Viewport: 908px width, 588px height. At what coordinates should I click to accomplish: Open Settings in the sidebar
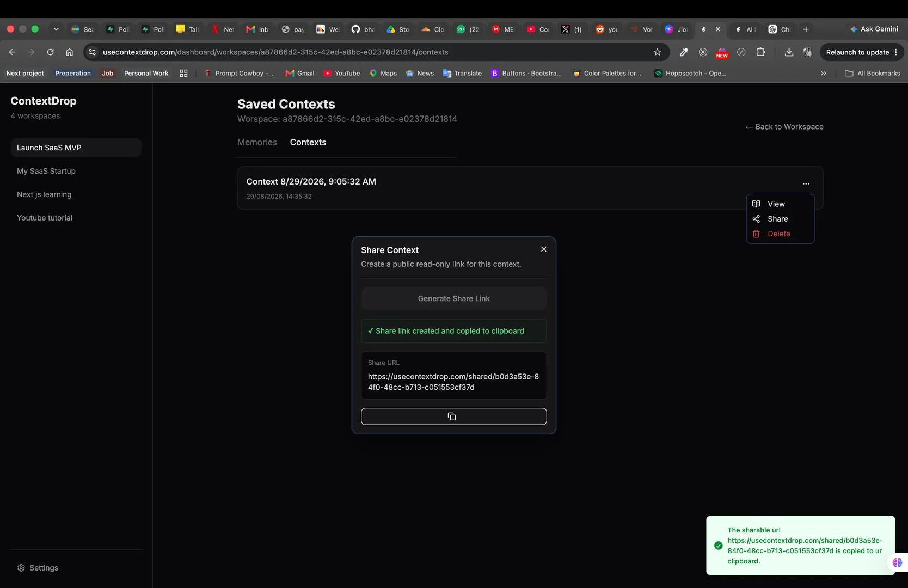(x=38, y=568)
